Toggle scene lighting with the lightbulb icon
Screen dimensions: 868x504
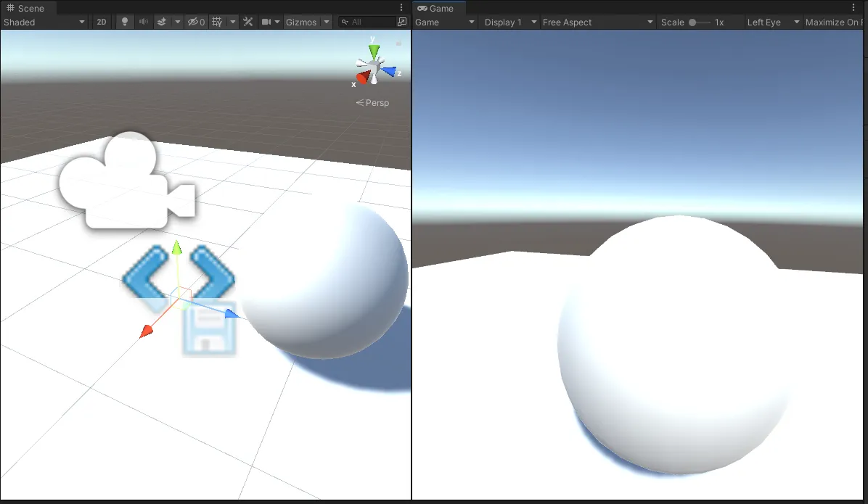[124, 22]
